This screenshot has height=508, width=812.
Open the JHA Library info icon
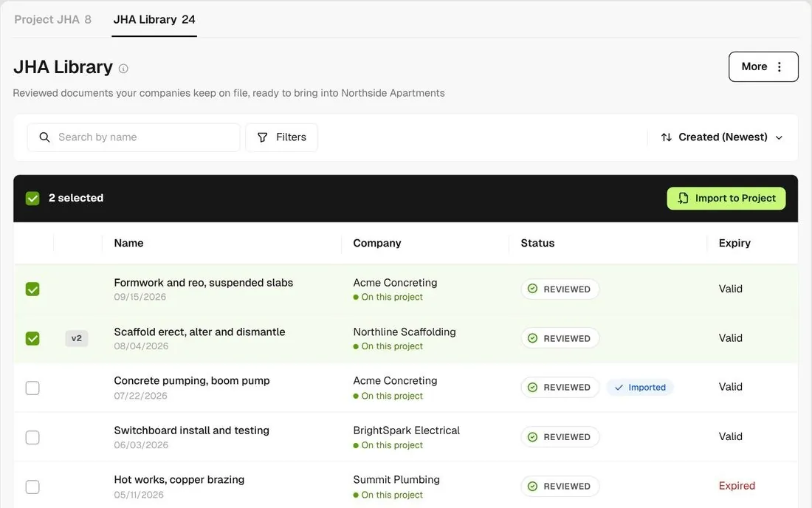(123, 69)
